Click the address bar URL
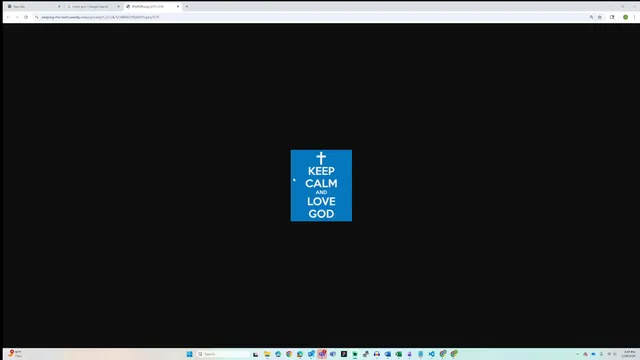 (100, 17)
